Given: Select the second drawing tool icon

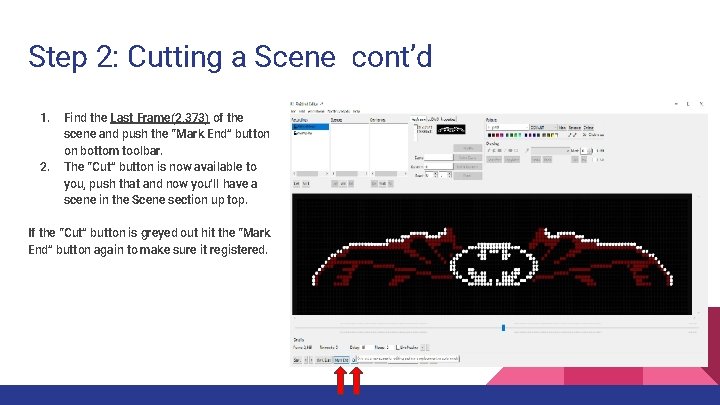Looking at the screenshot, I should [x=494, y=151].
